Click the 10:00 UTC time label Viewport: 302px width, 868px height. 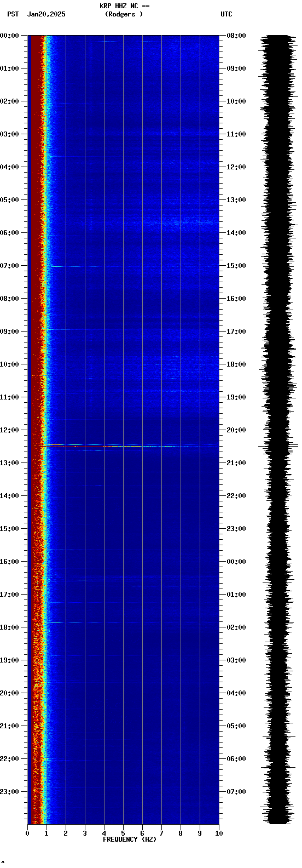pyautogui.click(x=236, y=101)
